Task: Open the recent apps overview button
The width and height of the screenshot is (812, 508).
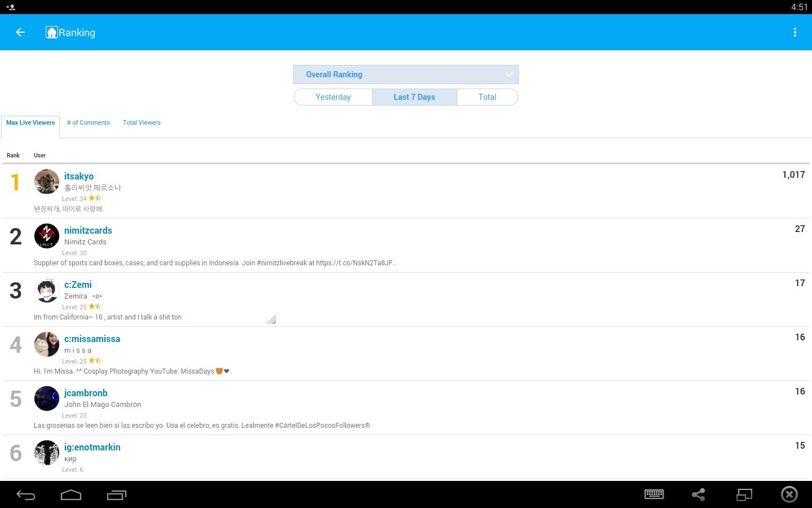Action: 117,495
